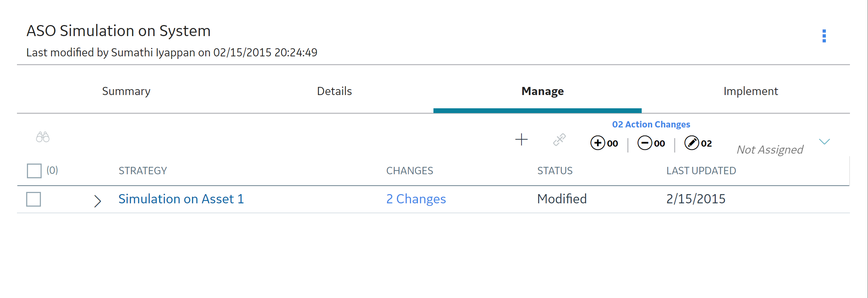The image size is (868, 298).
Task: Click the binoculars search icon
Action: click(x=43, y=137)
